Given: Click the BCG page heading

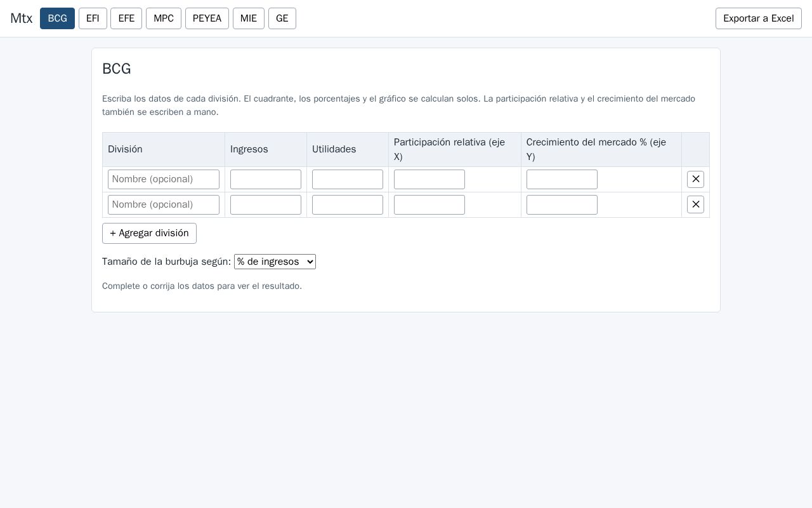Looking at the screenshot, I should tap(117, 69).
